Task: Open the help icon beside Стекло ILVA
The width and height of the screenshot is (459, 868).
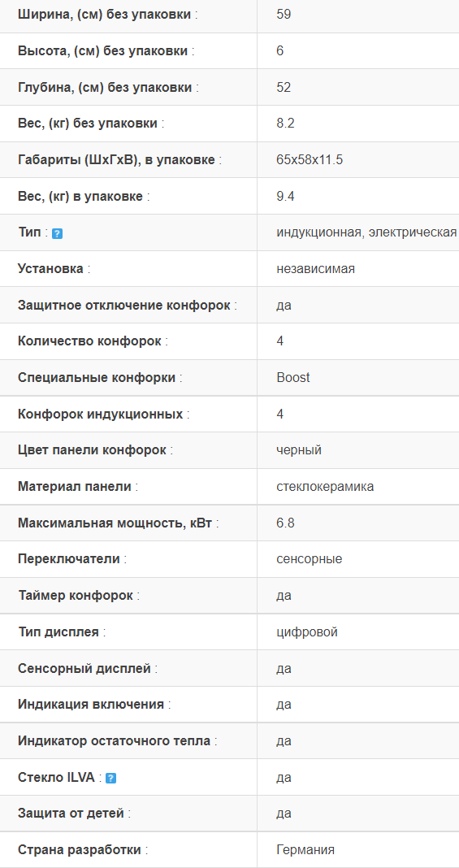Action: tap(110, 779)
